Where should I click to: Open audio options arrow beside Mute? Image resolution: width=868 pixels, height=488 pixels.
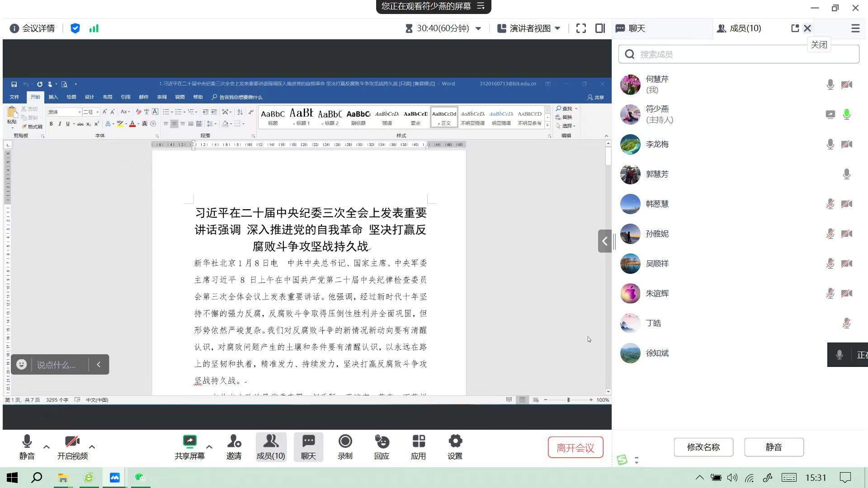tap(47, 447)
